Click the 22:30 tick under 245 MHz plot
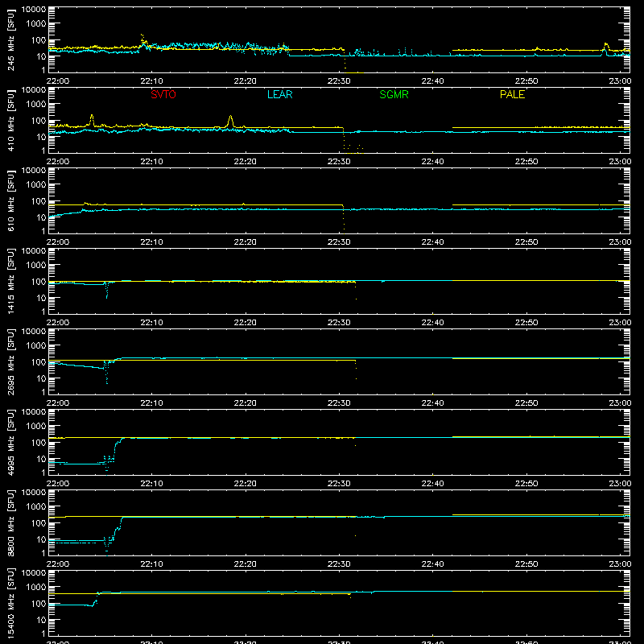Screen dimensions: 644x644 pos(339,81)
